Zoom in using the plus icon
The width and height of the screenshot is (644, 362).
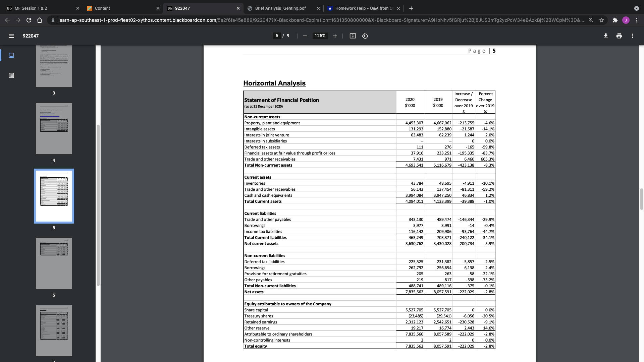pyautogui.click(x=334, y=36)
